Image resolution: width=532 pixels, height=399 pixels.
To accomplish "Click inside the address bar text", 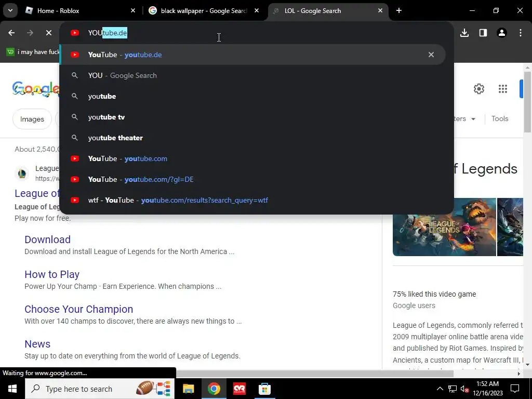I will [108, 33].
